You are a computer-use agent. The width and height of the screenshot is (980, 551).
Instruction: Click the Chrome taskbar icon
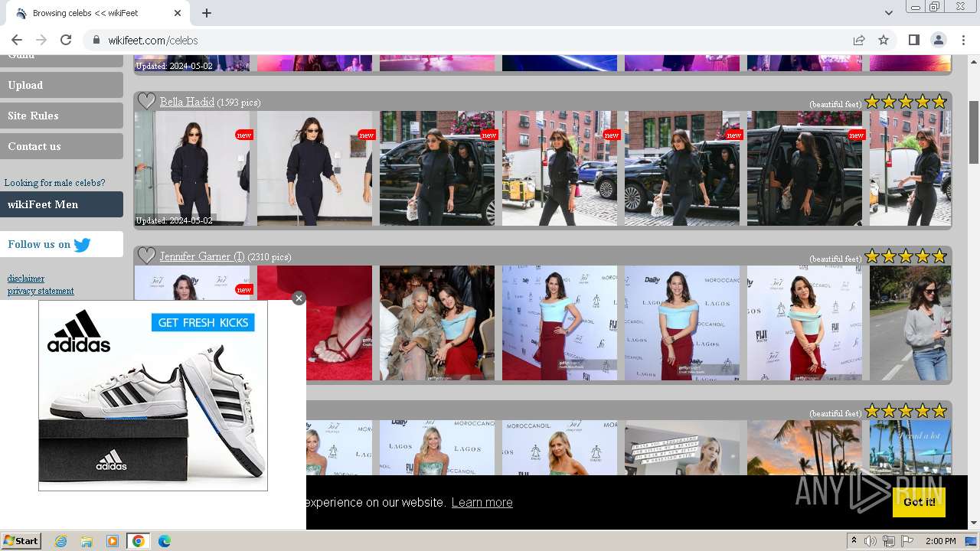click(139, 541)
